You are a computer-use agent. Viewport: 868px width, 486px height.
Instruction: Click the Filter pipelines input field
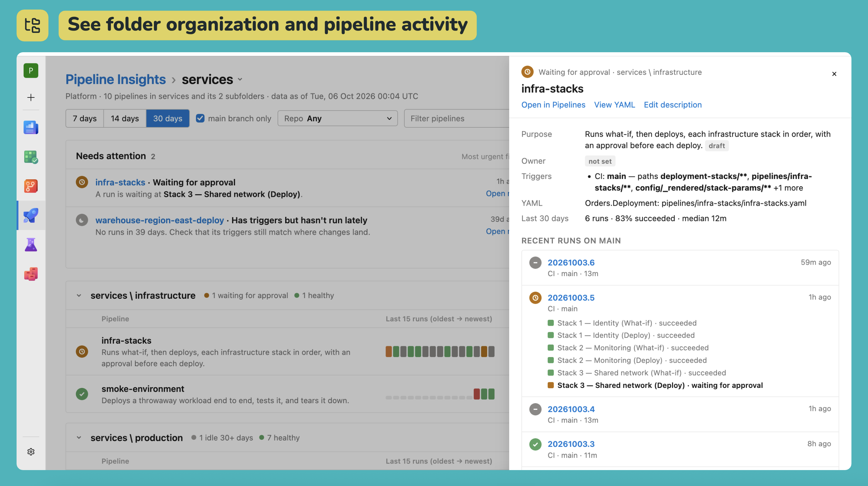point(457,118)
